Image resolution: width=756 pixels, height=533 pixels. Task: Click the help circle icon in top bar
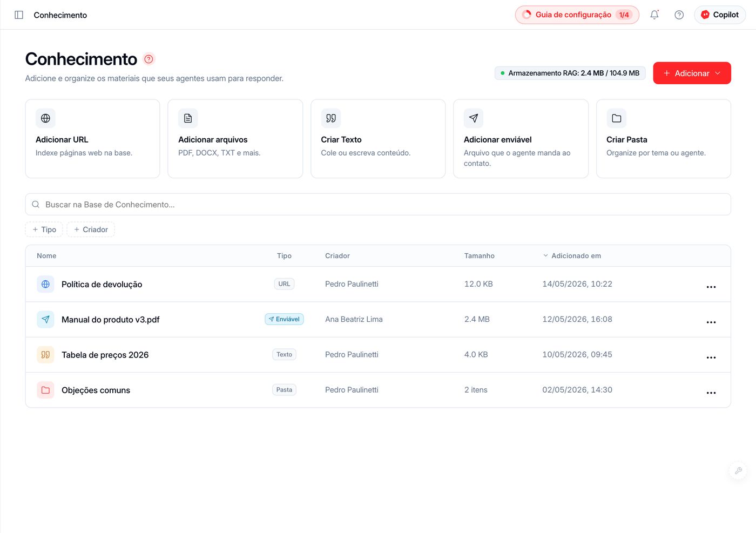click(679, 15)
